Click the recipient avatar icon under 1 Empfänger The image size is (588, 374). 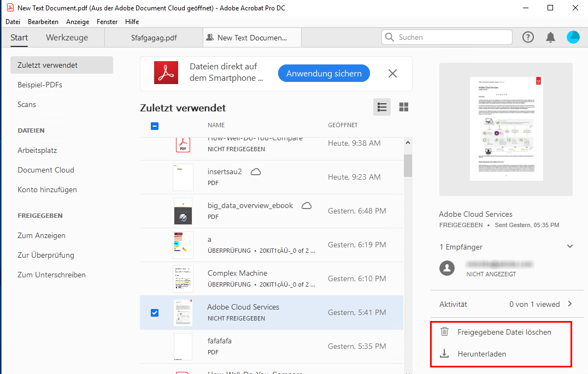[447, 268]
